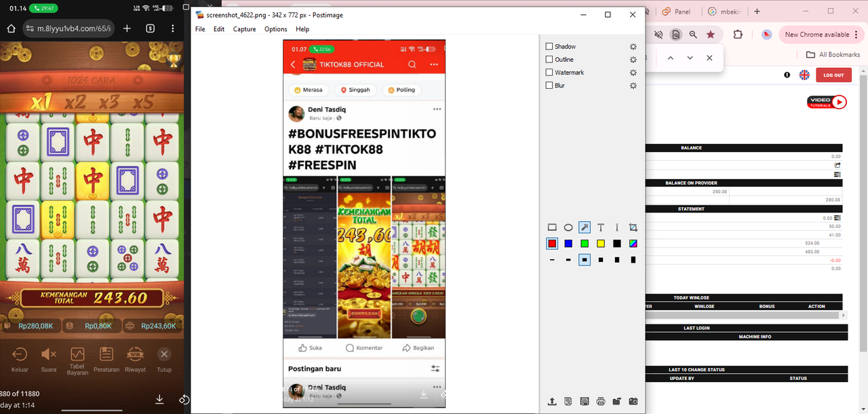The image size is (868, 414).
Task: Click the camera capture icon
Action: [633, 401]
